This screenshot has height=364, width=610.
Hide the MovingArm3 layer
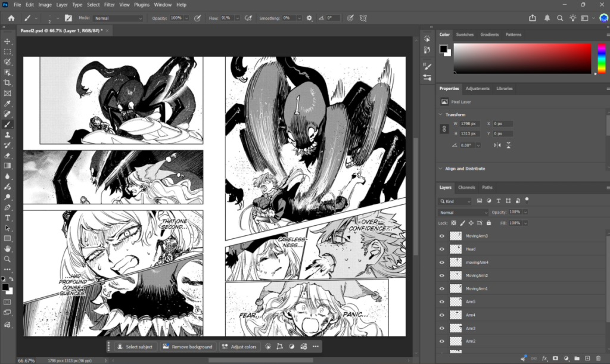tap(442, 236)
